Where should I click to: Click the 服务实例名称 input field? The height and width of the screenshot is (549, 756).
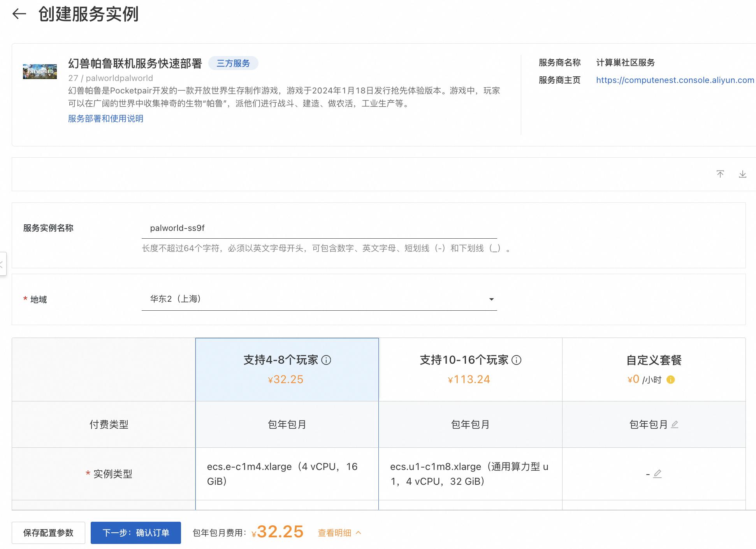click(319, 228)
